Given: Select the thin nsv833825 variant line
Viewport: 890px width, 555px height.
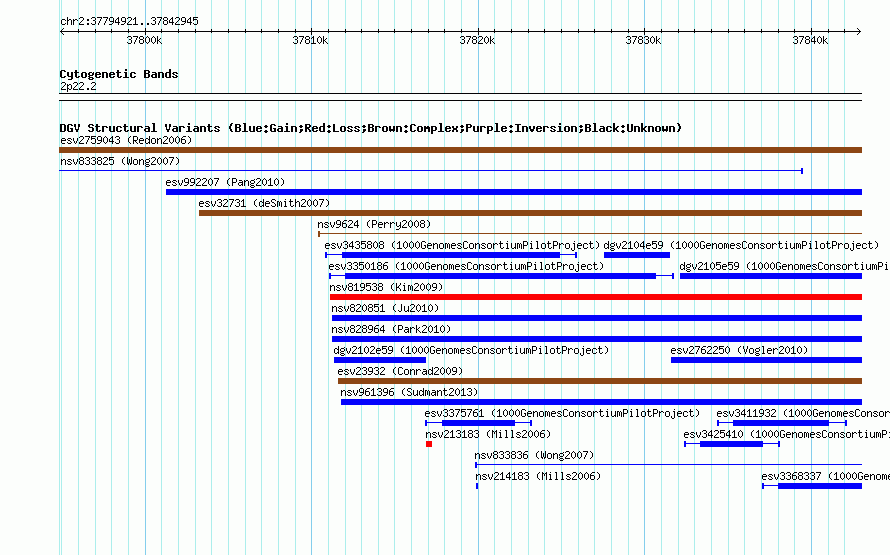Looking at the screenshot, I should click(431, 171).
